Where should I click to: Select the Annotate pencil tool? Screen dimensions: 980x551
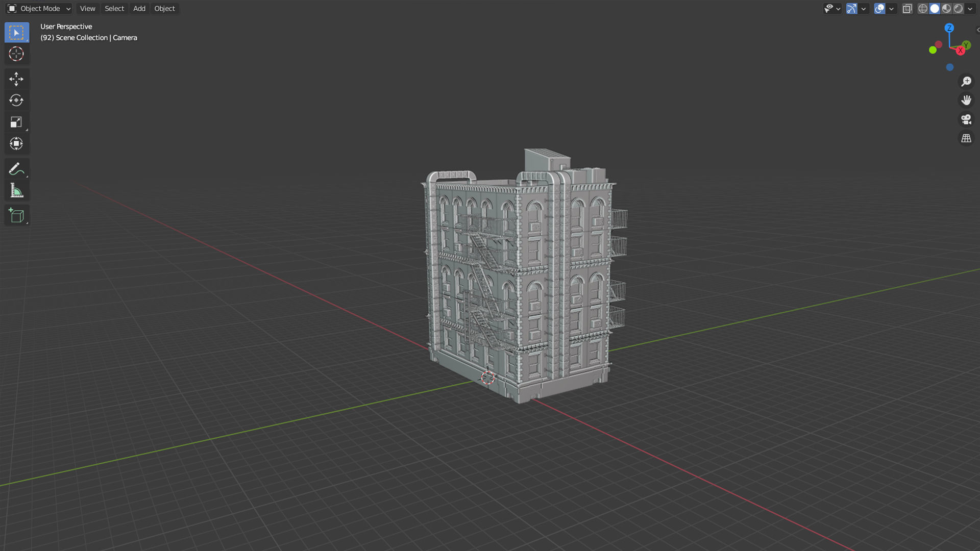click(x=16, y=169)
